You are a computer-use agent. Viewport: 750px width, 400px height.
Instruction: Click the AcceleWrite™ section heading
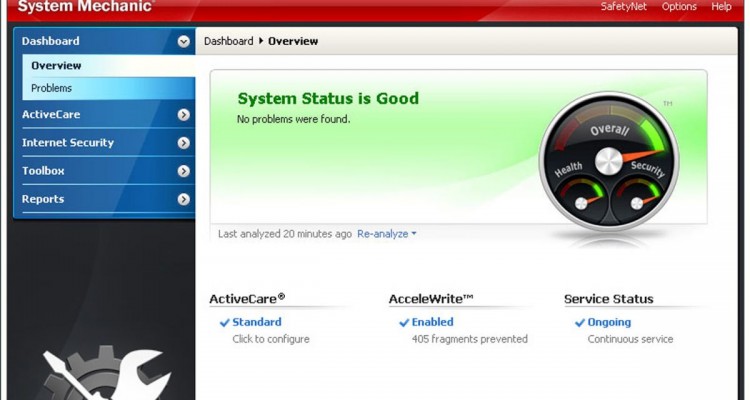tap(431, 299)
